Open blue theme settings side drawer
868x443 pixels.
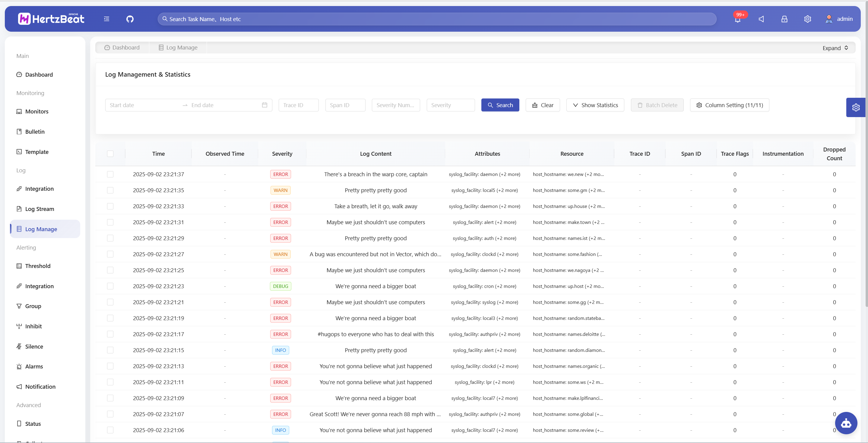tap(856, 107)
